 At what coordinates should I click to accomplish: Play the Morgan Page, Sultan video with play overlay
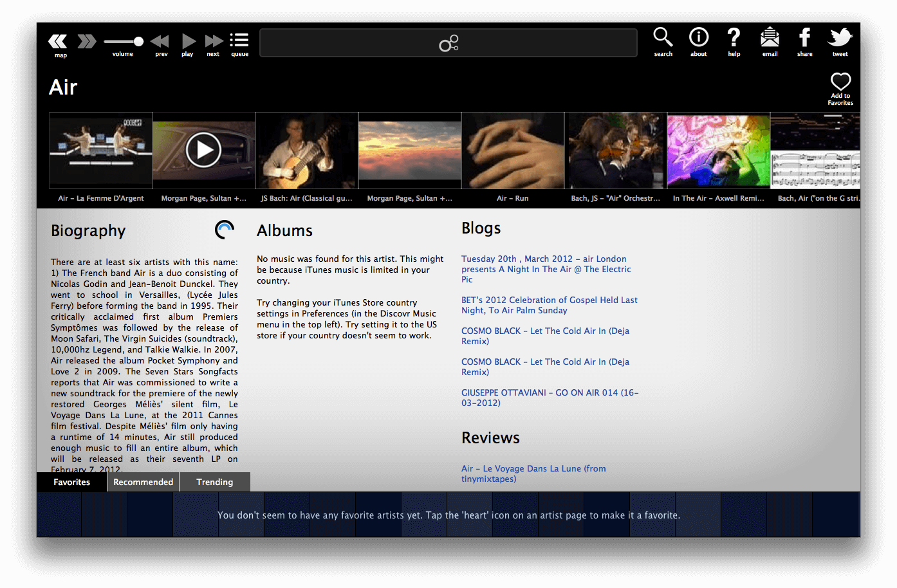coord(204,151)
